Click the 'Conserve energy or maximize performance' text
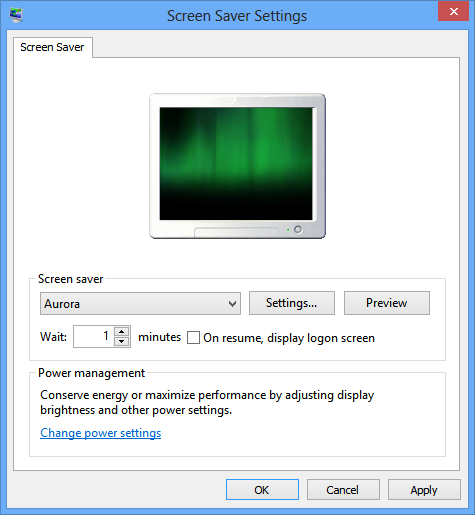This screenshot has height=515, width=475. pos(207,402)
